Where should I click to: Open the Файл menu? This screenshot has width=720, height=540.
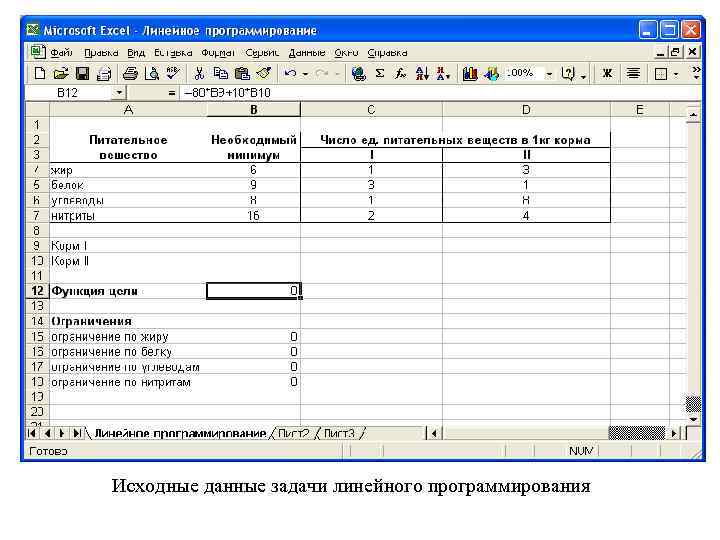pyautogui.click(x=62, y=53)
